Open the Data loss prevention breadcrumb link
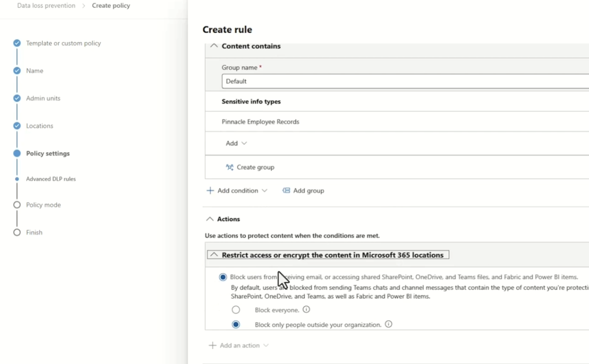This screenshot has height=364, width=589. 46,6
